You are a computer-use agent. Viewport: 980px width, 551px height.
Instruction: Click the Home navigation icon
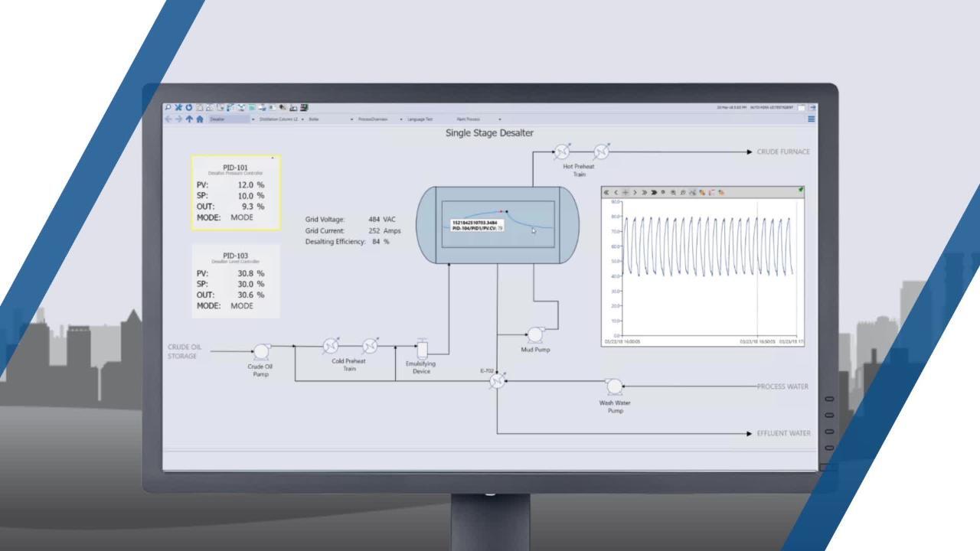200,119
